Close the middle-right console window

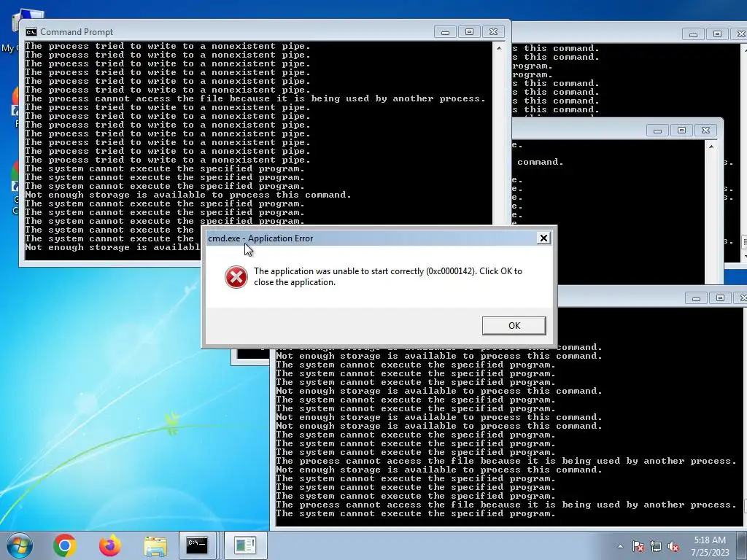coord(705,131)
